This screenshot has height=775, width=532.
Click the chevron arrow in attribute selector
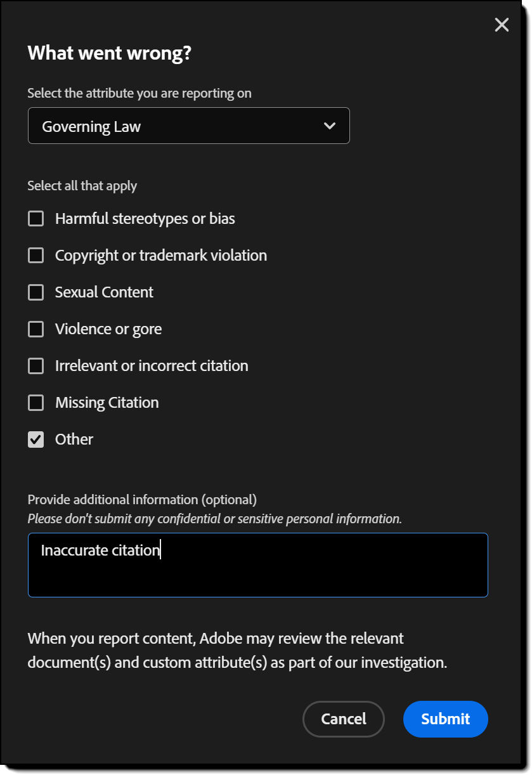coord(330,126)
